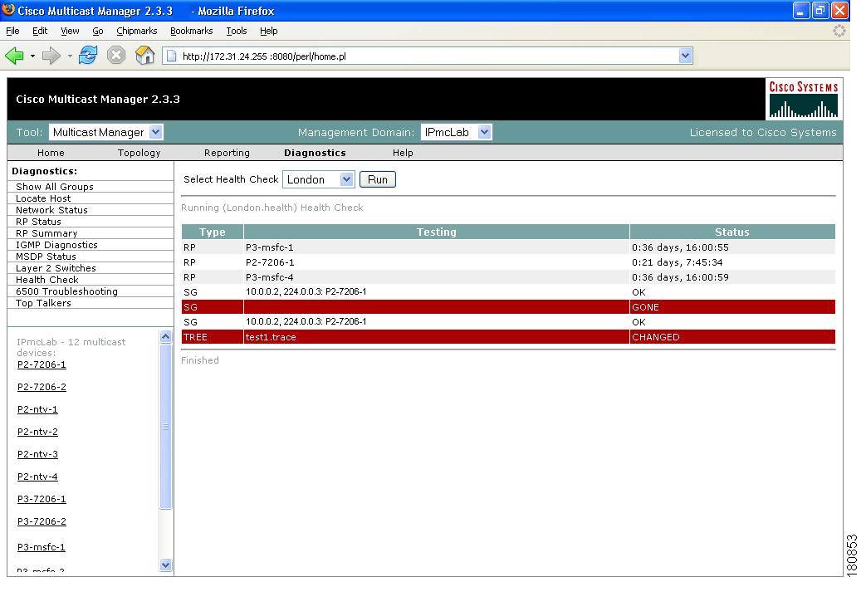The width and height of the screenshot is (866, 616).
Task: Open device P2-ntv-1
Action: [37, 409]
